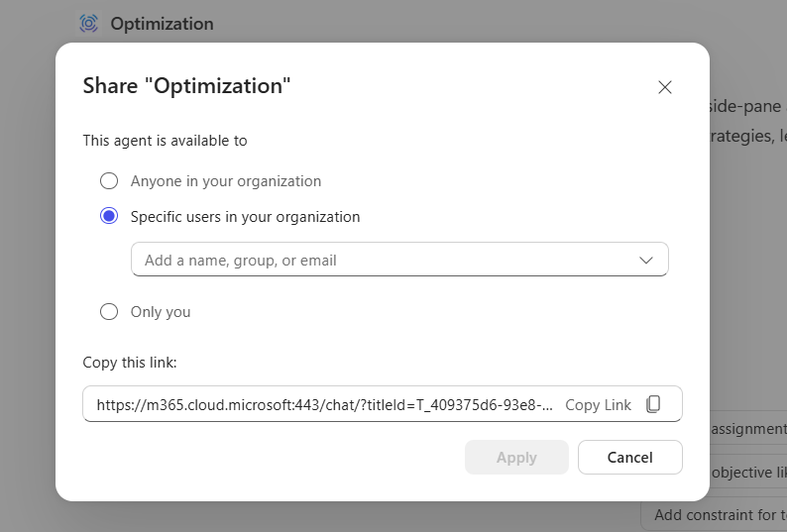Click the Share "Optimization" dialog heading
This screenshot has width=787, height=532.
tap(186, 85)
